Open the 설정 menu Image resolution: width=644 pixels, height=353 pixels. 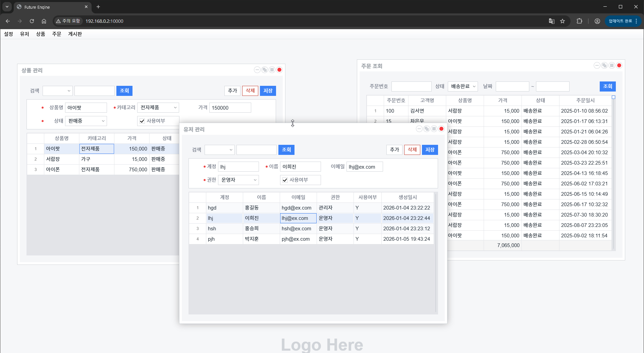(8, 34)
